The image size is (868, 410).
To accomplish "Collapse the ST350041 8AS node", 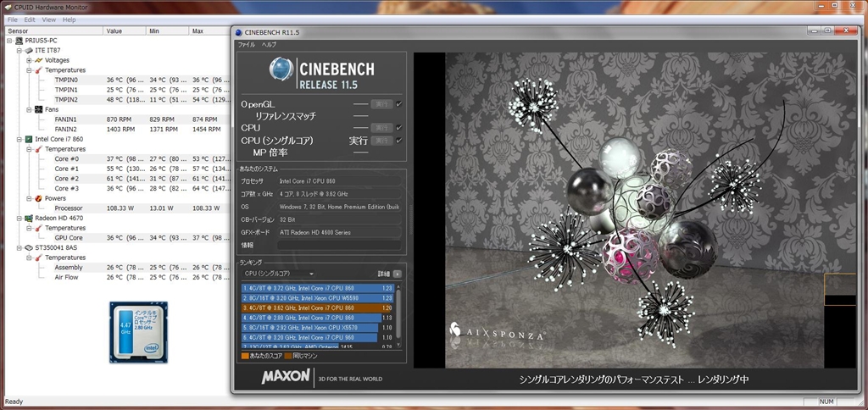I will click(19, 248).
